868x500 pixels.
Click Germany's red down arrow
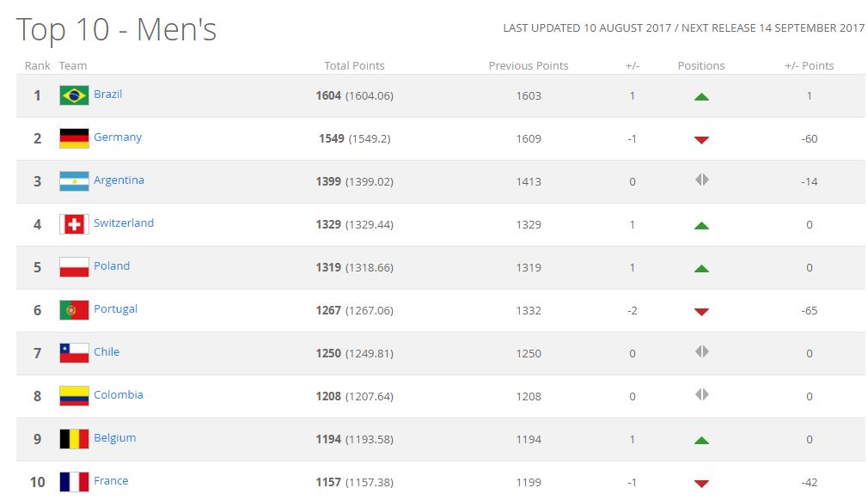click(x=701, y=139)
